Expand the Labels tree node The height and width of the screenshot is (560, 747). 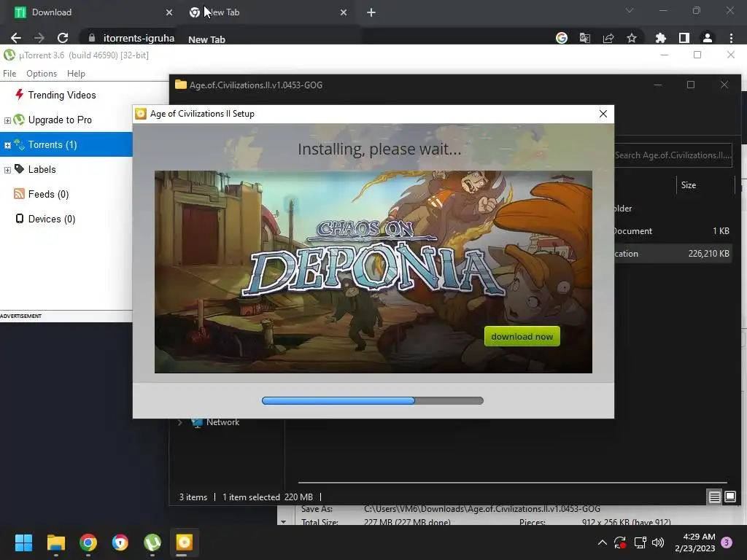(7, 170)
